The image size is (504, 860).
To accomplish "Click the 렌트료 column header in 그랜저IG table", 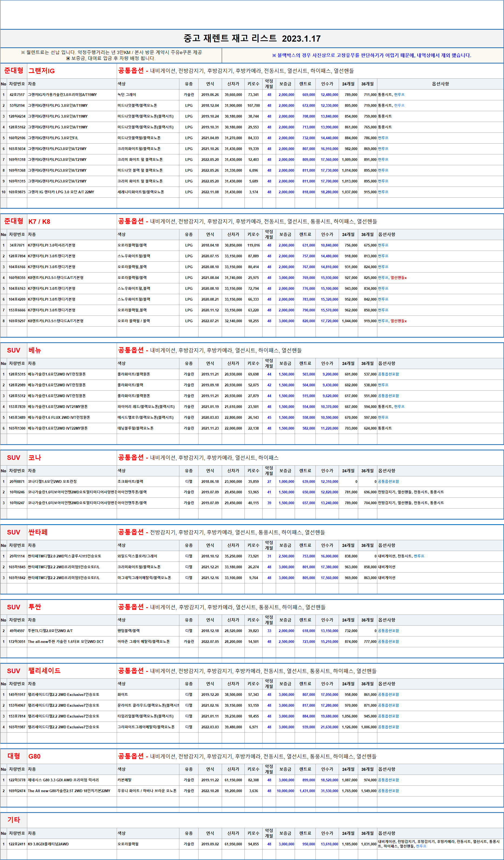I will [x=305, y=84].
